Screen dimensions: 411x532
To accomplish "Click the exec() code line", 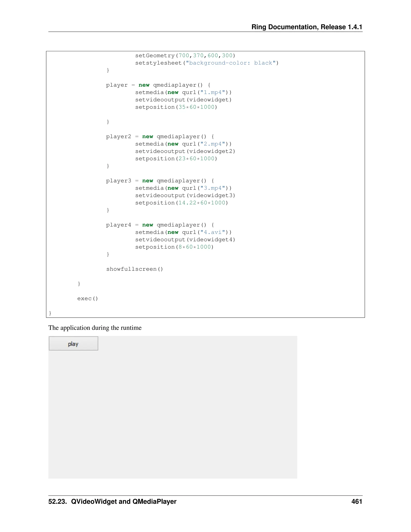I will click(x=87, y=298).
